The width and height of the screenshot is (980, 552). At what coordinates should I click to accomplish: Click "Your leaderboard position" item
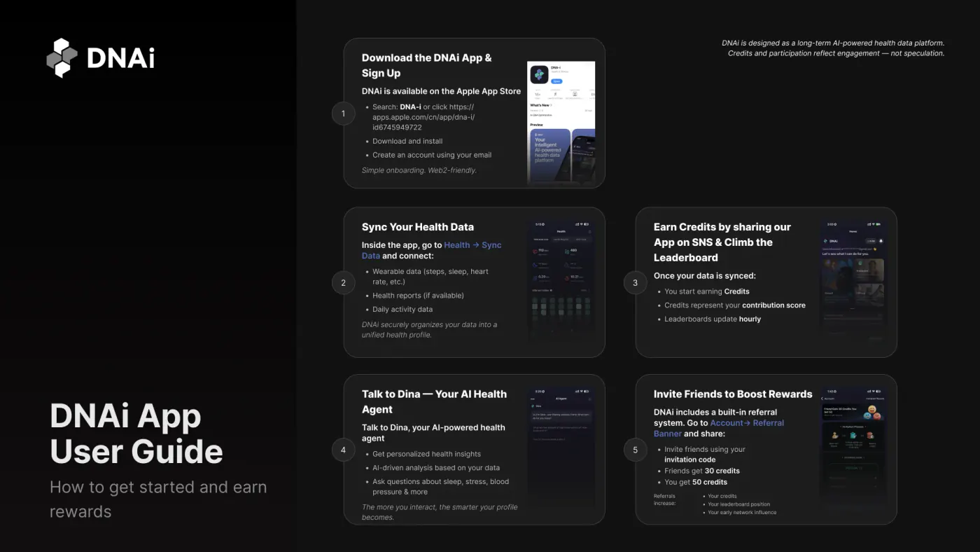[738, 504]
